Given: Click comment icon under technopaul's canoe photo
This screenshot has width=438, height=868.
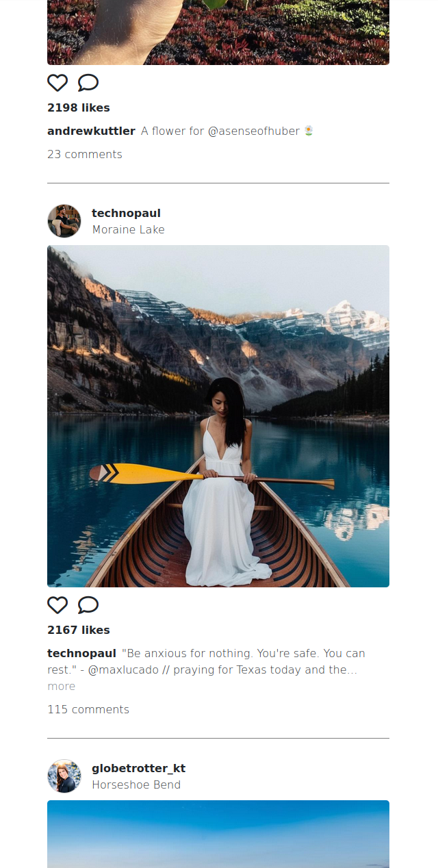Looking at the screenshot, I should point(88,605).
